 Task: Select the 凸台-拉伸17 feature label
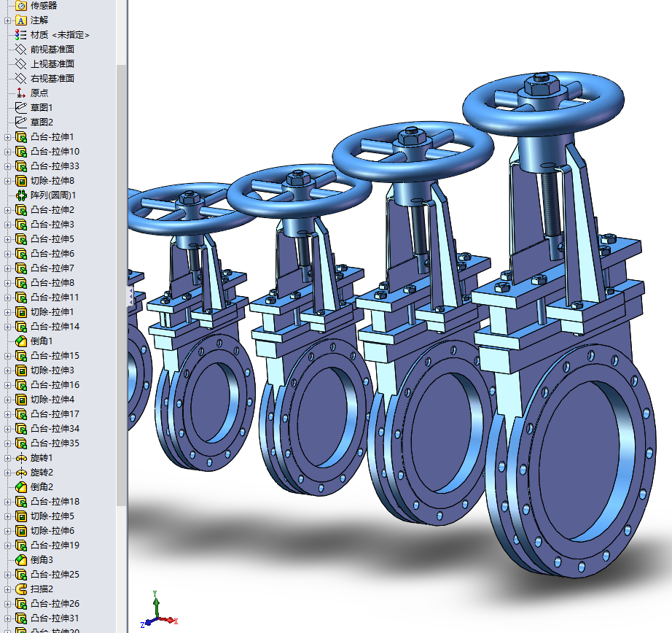(x=55, y=413)
